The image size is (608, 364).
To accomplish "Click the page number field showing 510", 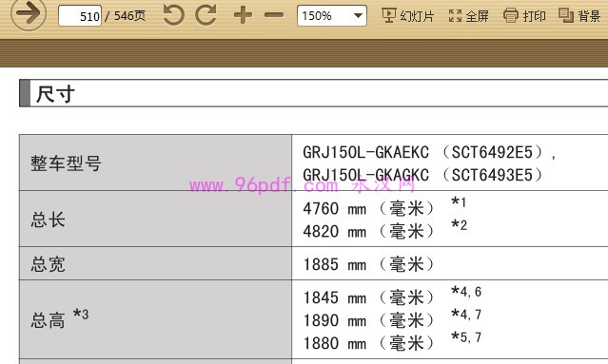I will pos(80,16).
